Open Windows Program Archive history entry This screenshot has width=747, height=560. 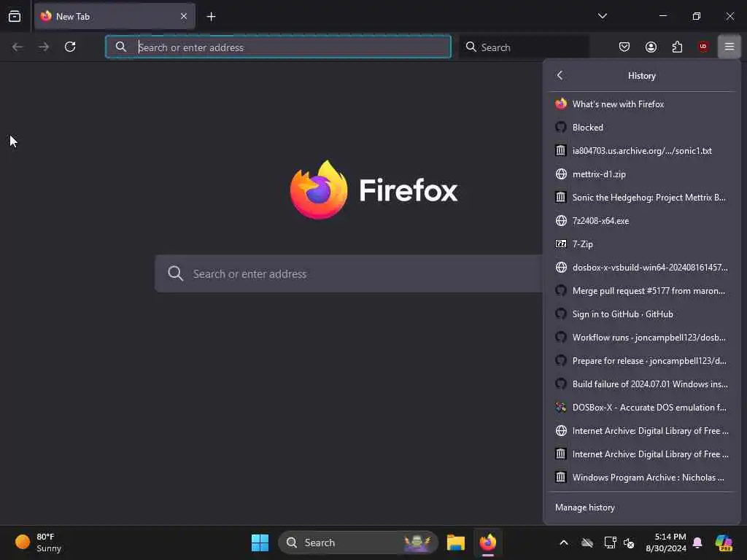coord(642,477)
